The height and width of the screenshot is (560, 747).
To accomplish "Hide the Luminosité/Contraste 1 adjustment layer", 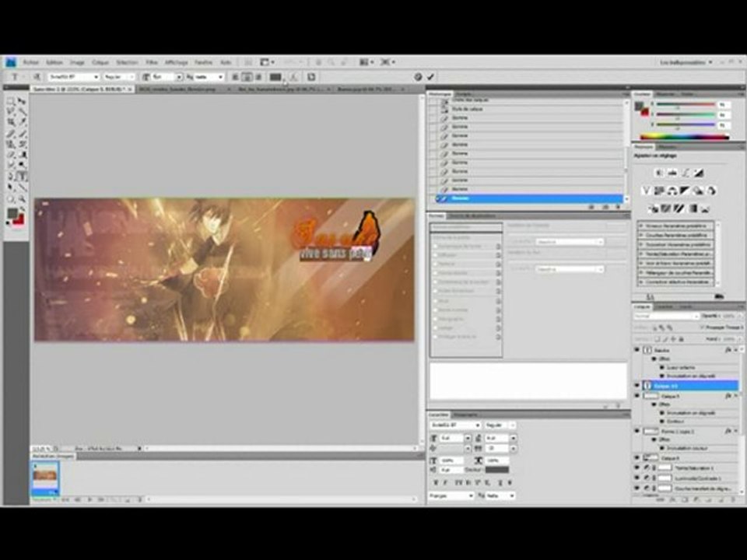I will click(x=637, y=478).
